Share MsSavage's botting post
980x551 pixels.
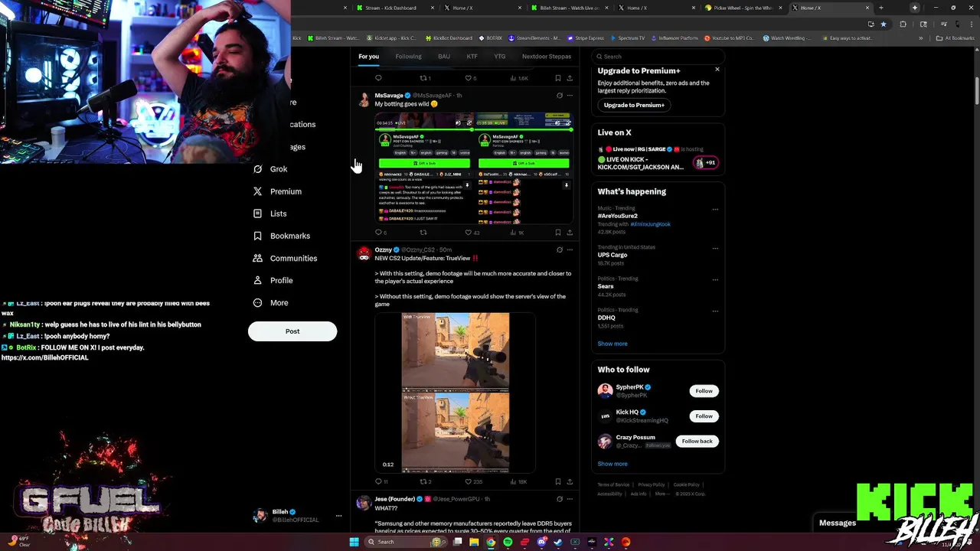(569, 232)
